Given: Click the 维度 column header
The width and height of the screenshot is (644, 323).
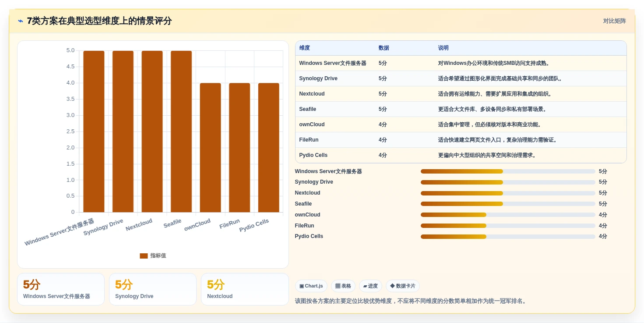Looking at the screenshot, I should tap(305, 48).
